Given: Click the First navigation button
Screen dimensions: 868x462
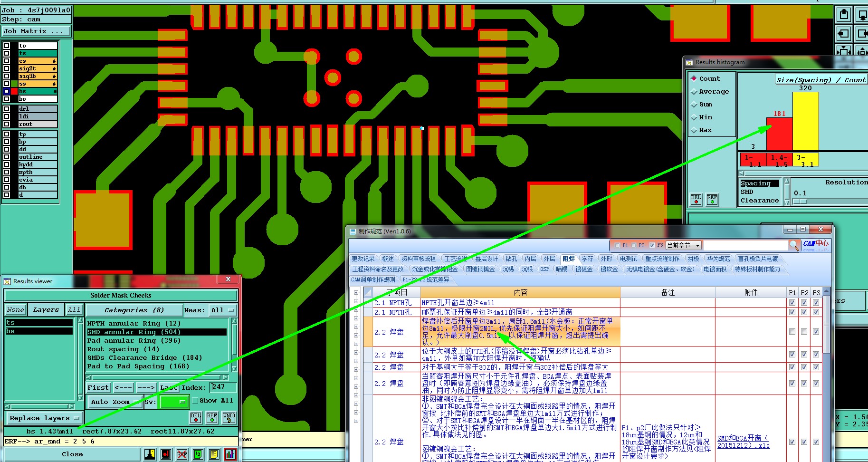Looking at the screenshot, I should point(98,388).
